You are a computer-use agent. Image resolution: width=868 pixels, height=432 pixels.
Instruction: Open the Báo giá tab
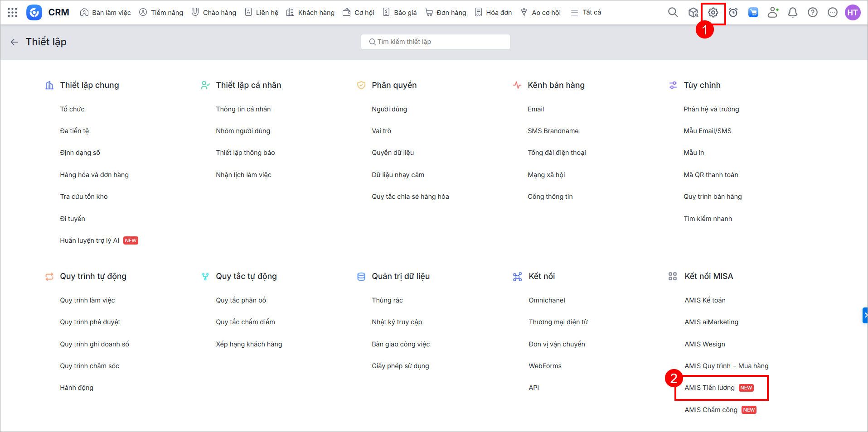tap(400, 13)
